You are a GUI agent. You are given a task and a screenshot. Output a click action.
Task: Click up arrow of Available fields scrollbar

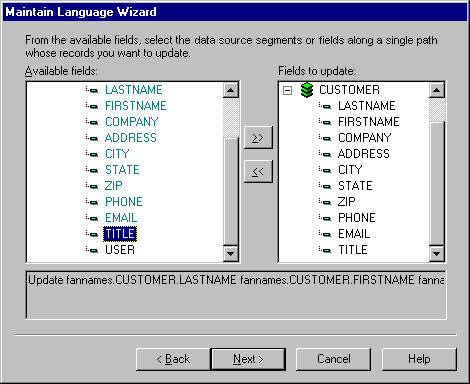click(x=231, y=90)
